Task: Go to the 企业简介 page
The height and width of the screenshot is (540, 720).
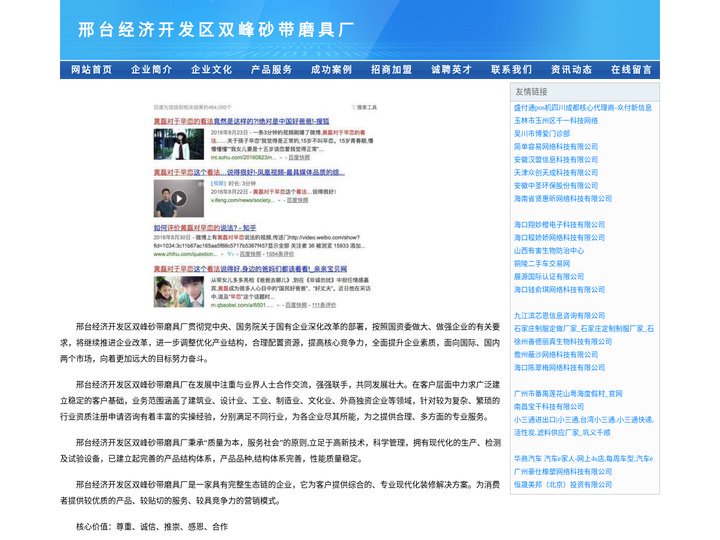Action: [152, 70]
